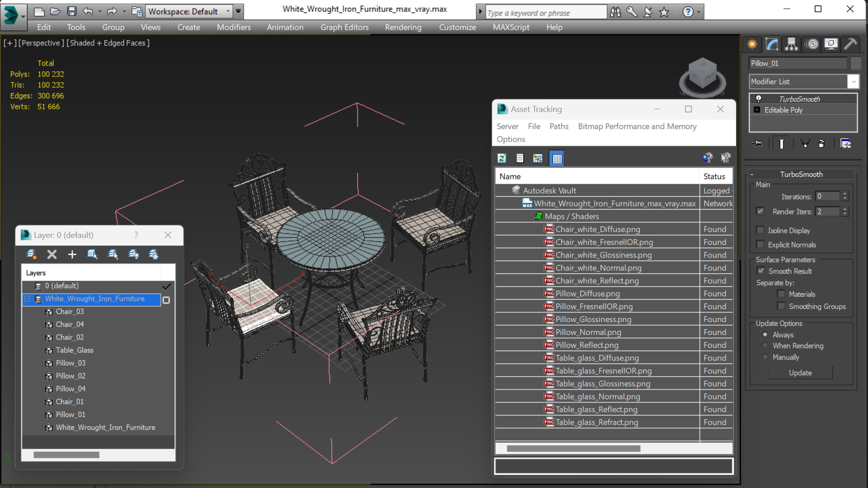The height and width of the screenshot is (488, 868).
Task: Toggle Show End Result icon
Action: (781, 144)
